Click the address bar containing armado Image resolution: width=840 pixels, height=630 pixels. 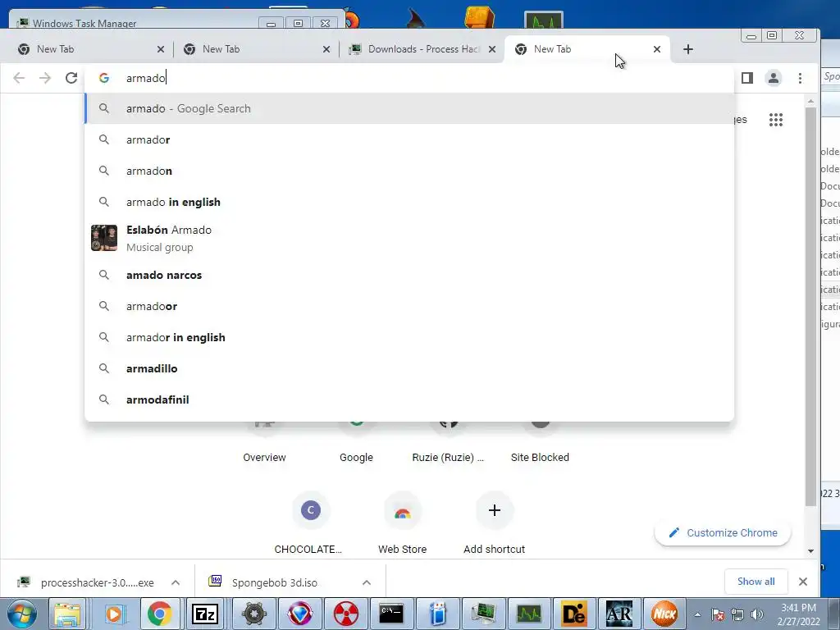click(410, 78)
